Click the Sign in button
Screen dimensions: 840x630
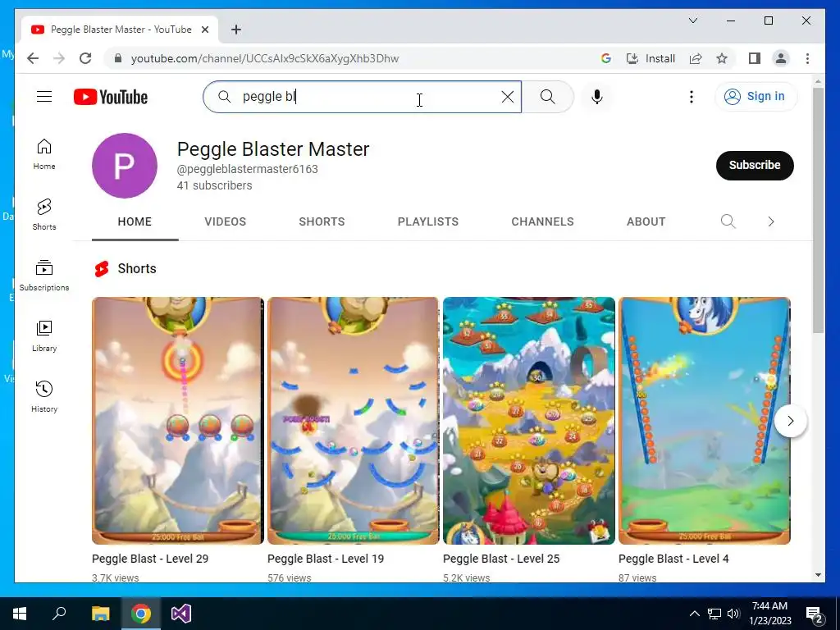pos(756,97)
